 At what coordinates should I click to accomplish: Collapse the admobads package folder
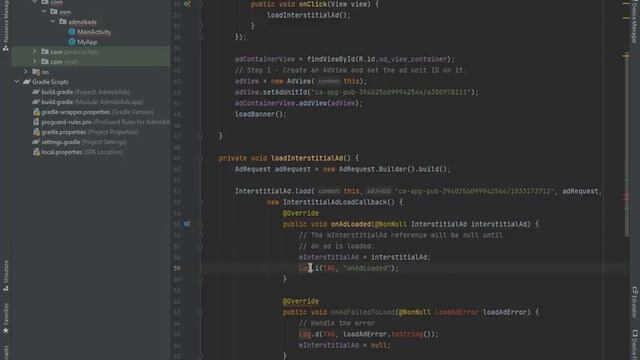pos(53,22)
